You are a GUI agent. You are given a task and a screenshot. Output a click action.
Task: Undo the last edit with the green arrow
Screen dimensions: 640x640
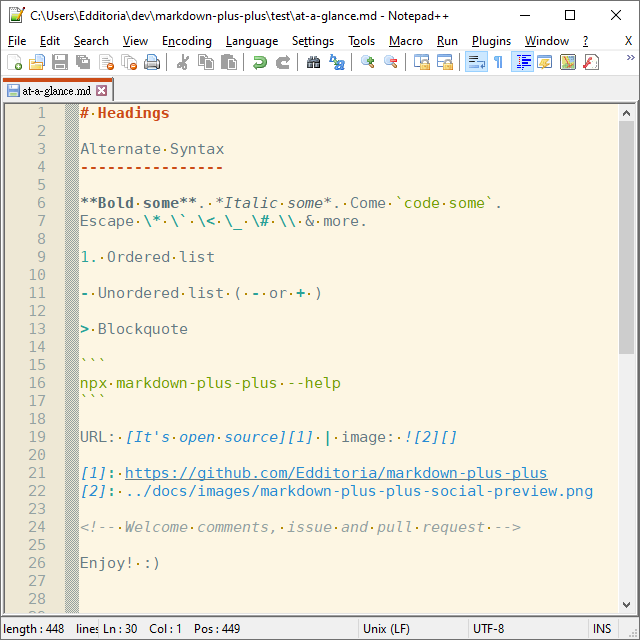259,62
